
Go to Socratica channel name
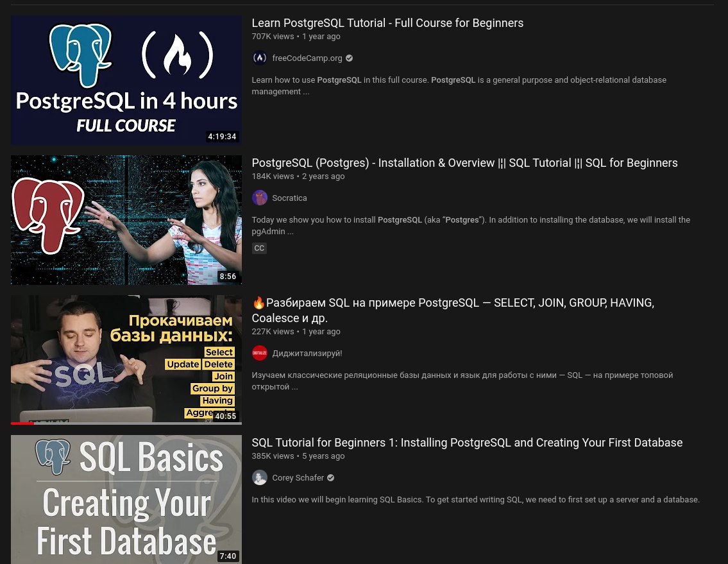(x=289, y=198)
